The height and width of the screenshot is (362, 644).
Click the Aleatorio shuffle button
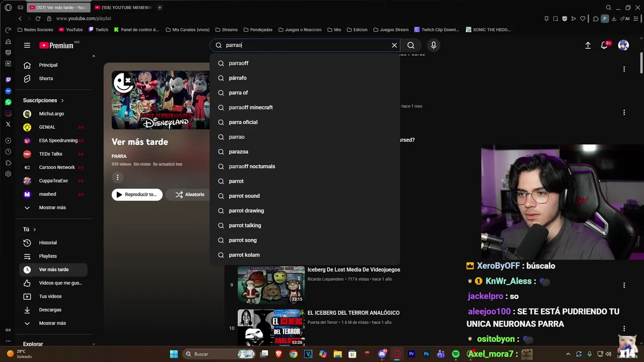[x=190, y=195]
